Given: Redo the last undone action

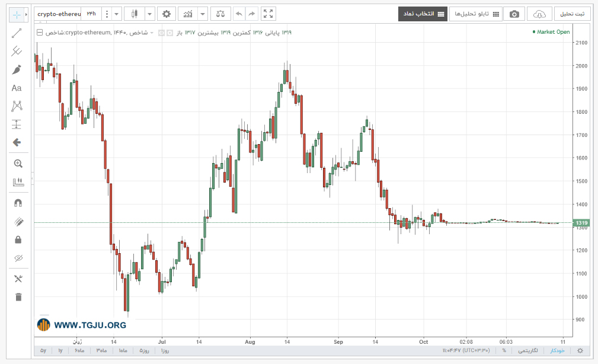Looking at the screenshot, I should (252, 14).
